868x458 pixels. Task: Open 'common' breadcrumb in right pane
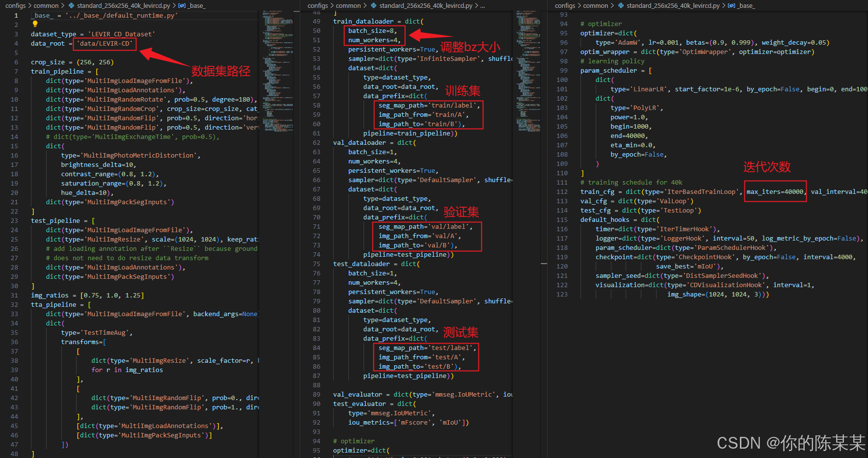pos(596,6)
